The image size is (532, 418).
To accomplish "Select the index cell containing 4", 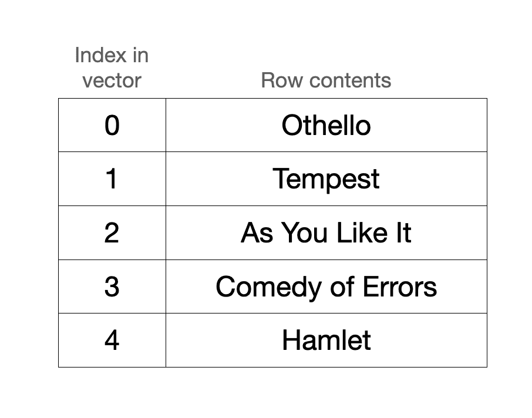I will tap(112, 341).
